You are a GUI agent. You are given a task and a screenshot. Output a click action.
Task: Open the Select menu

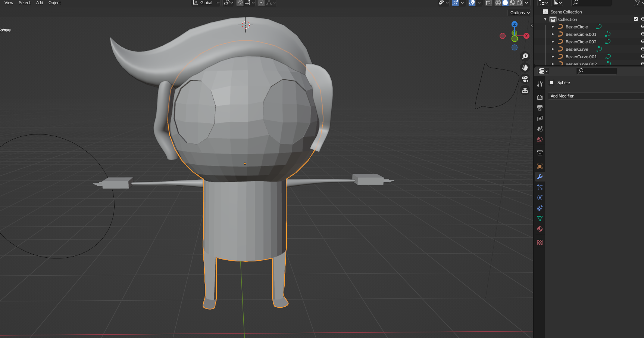tap(25, 3)
